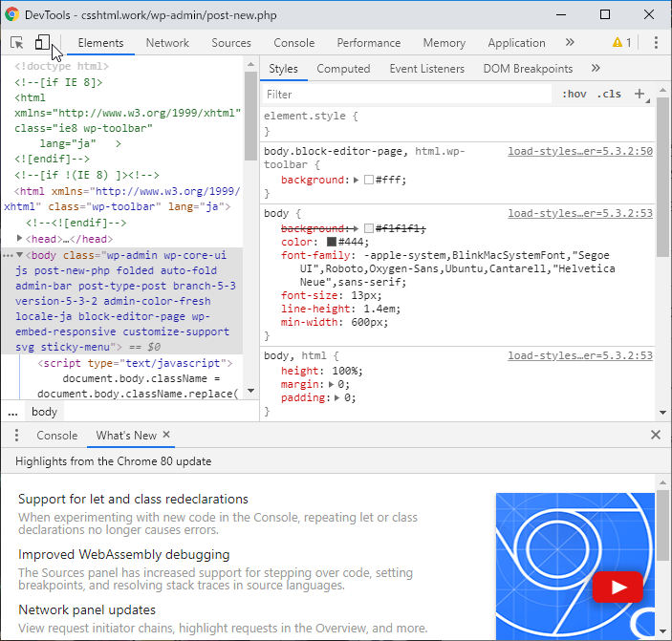Image resolution: width=672 pixels, height=641 pixels.
Task: Click the Chrome logo in title bar
Action: (12, 14)
